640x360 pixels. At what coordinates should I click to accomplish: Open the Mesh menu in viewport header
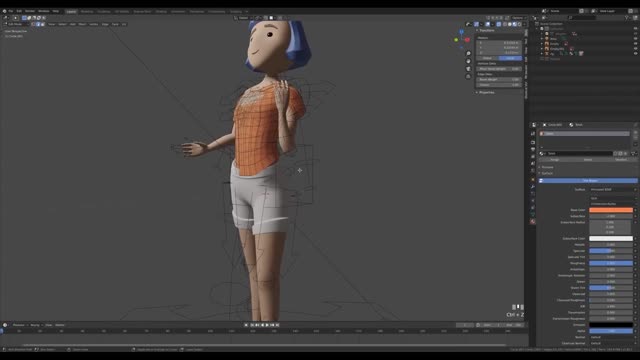pos(82,24)
